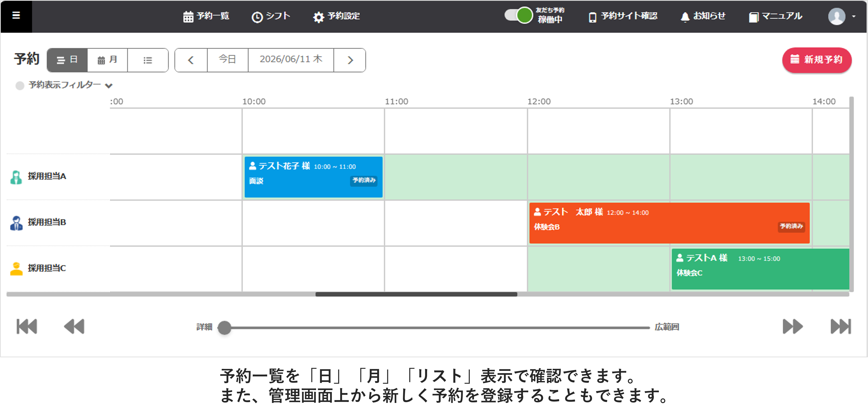Open the マニュアル page
Viewport: 868px width, 416px height.
pyautogui.click(x=775, y=16)
